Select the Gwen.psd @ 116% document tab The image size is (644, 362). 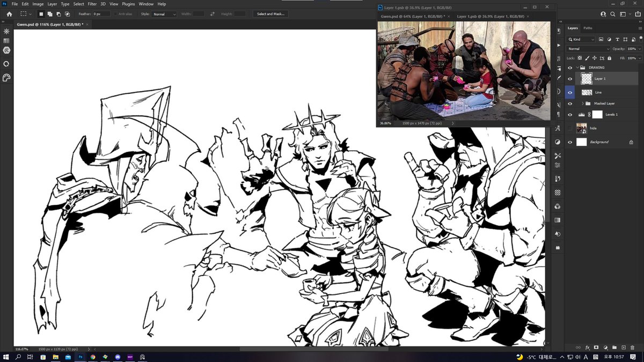click(50, 24)
